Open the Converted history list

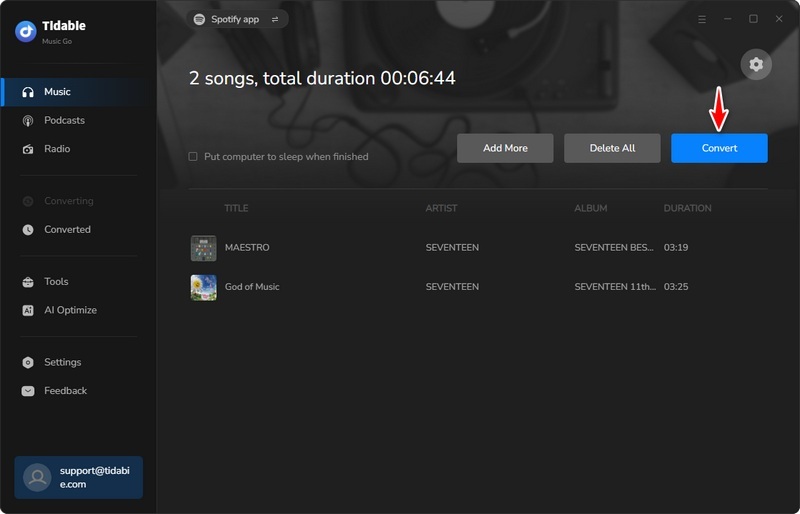[67, 229]
